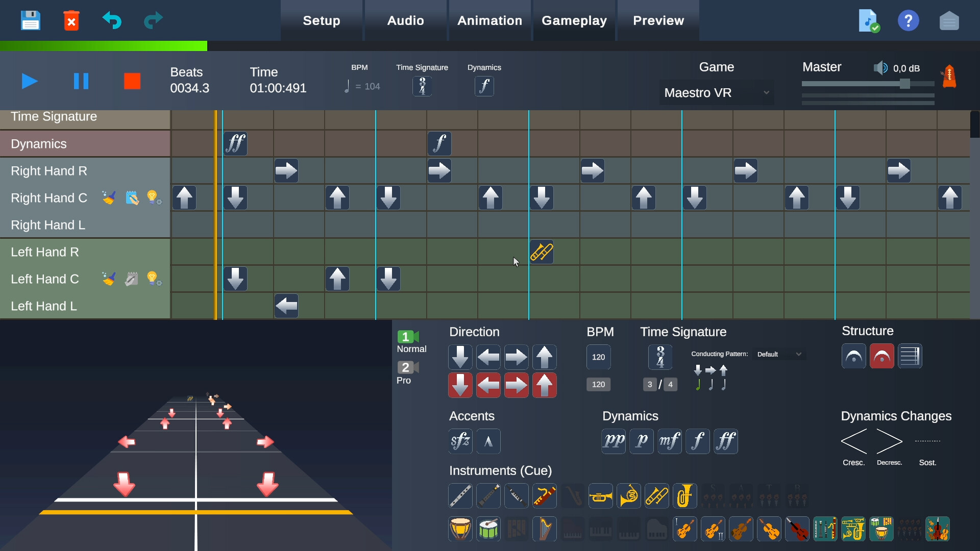Select the sforzando accent icon
The width and height of the screenshot is (980, 551).
pyautogui.click(x=460, y=441)
